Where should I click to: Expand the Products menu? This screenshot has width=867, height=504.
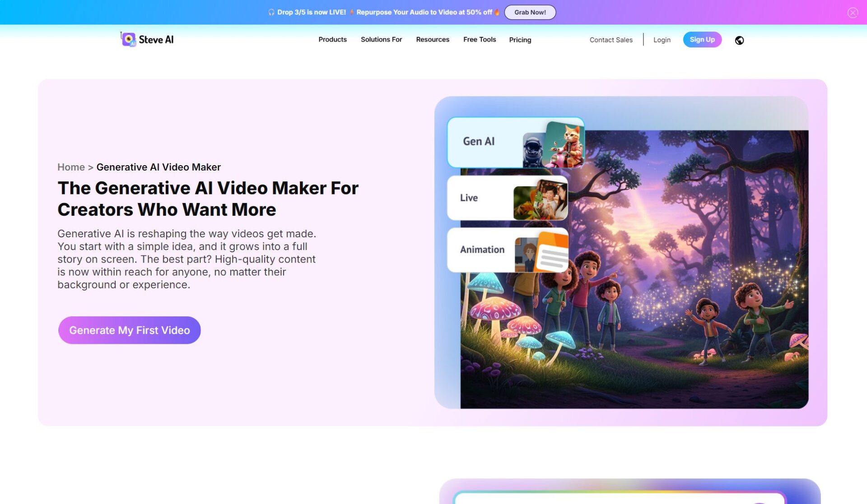point(332,40)
